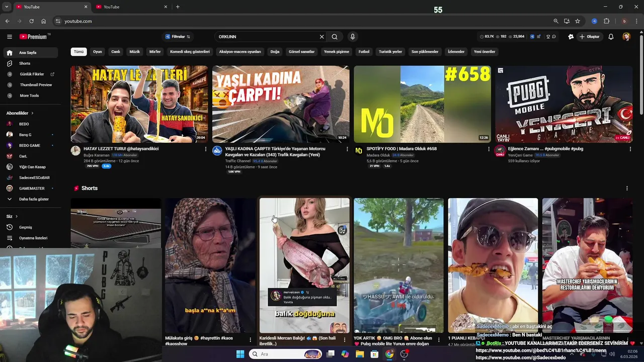644x362 pixels.
Task: Expand the Abonelikler section chevron
Action: click(x=32, y=113)
